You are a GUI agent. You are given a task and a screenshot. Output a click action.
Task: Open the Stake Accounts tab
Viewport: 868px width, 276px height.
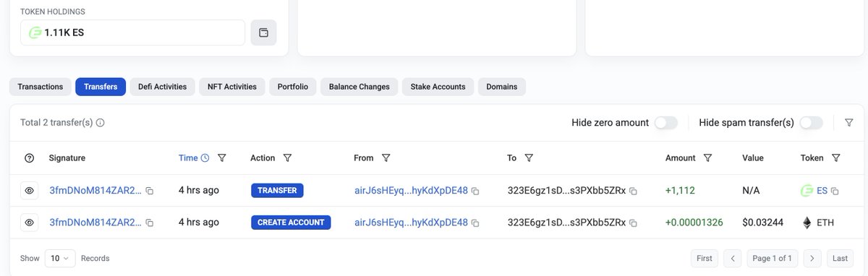438,87
